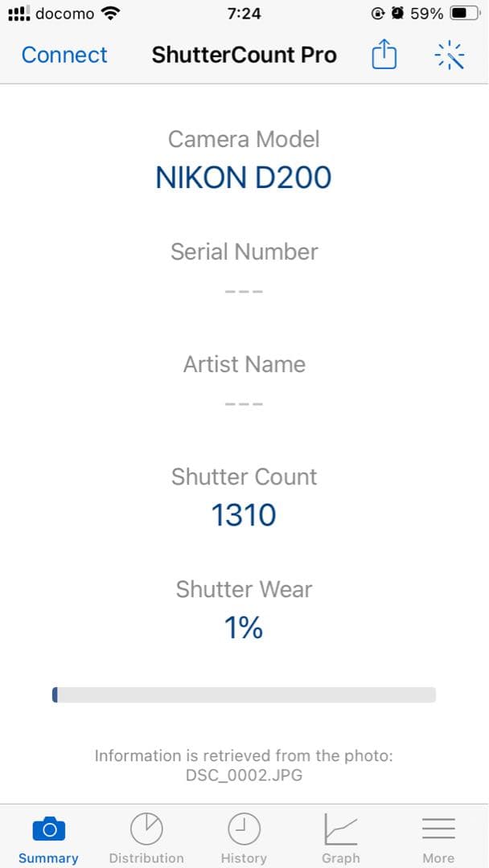Tap the Wi-Fi status icon
This screenshot has width=489, height=868.
coord(111,14)
